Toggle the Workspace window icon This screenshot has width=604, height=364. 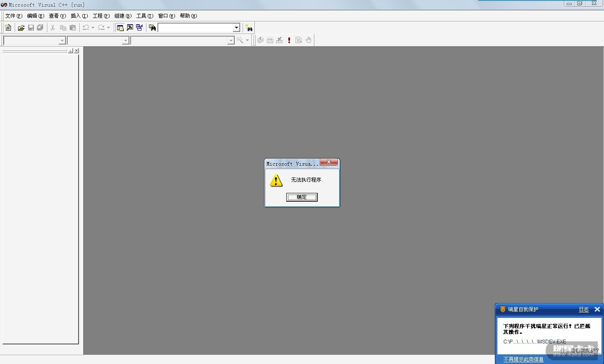tap(120, 28)
